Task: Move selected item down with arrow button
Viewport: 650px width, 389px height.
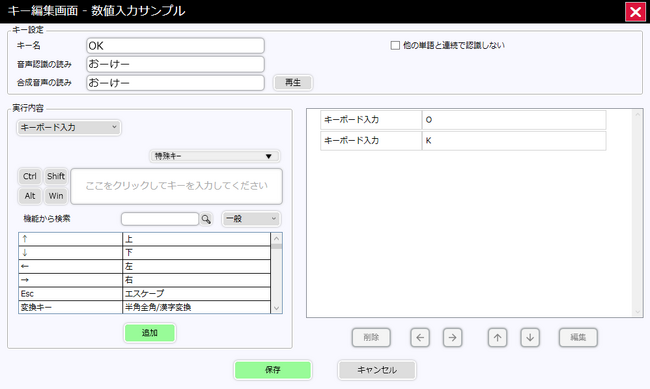Action: pos(530,338)
